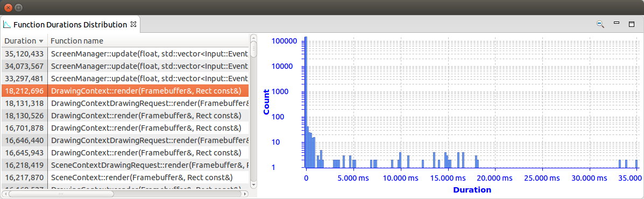Image resolution: width=644 pixels, height=199 pixels.
Task: Click the zoom out magnifier icon
Action: pyautogui.click(x=600, y=24)
